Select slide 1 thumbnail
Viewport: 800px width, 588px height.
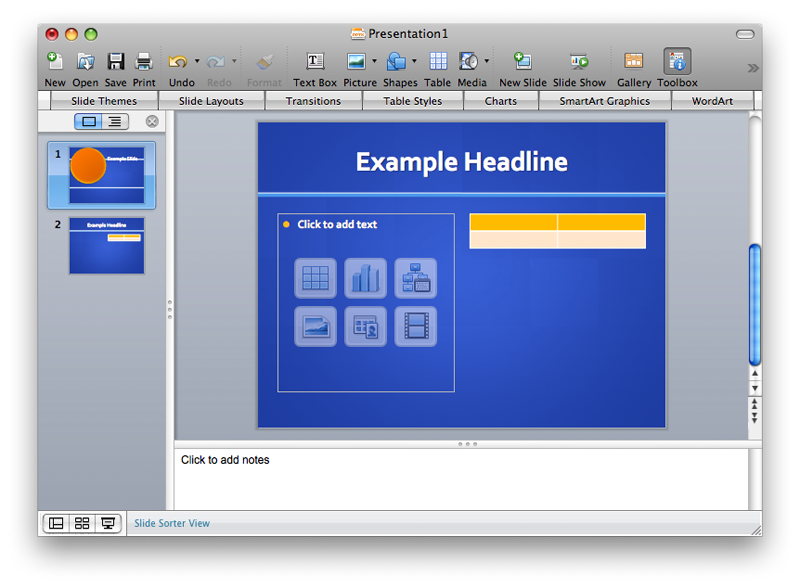pos(107,175)
